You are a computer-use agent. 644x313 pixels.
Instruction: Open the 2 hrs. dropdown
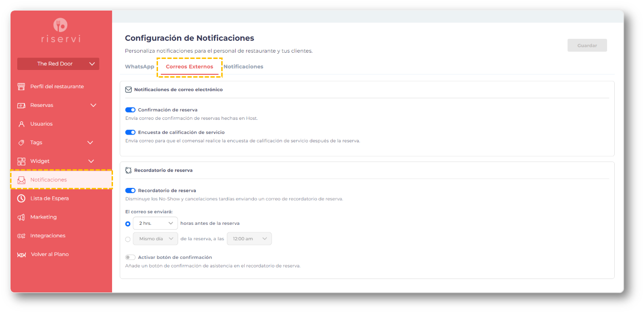pos(155,223)
